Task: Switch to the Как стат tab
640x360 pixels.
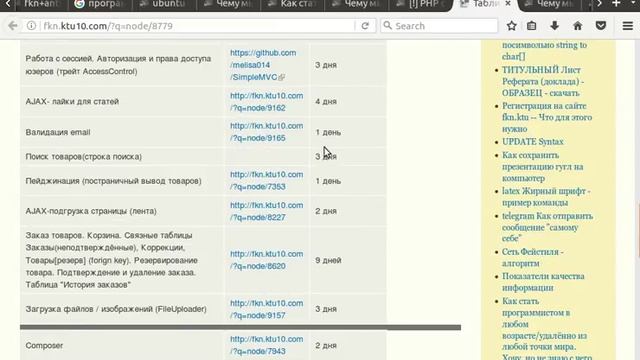Action: tap(292, 4)
